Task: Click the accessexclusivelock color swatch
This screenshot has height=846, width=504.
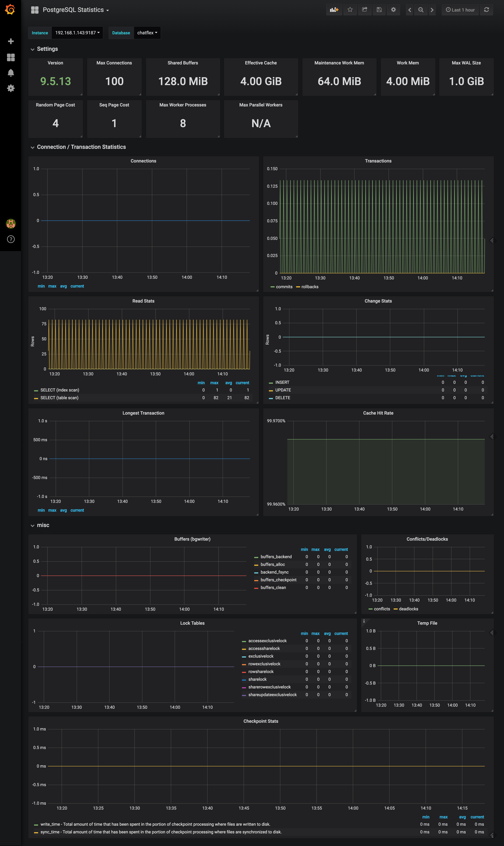Action: click(x=244, y=641)
